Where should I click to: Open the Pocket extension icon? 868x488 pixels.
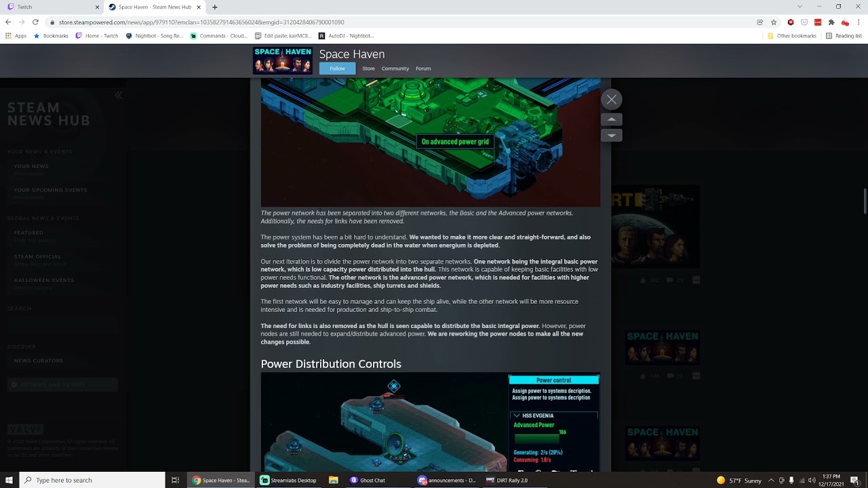804,22
